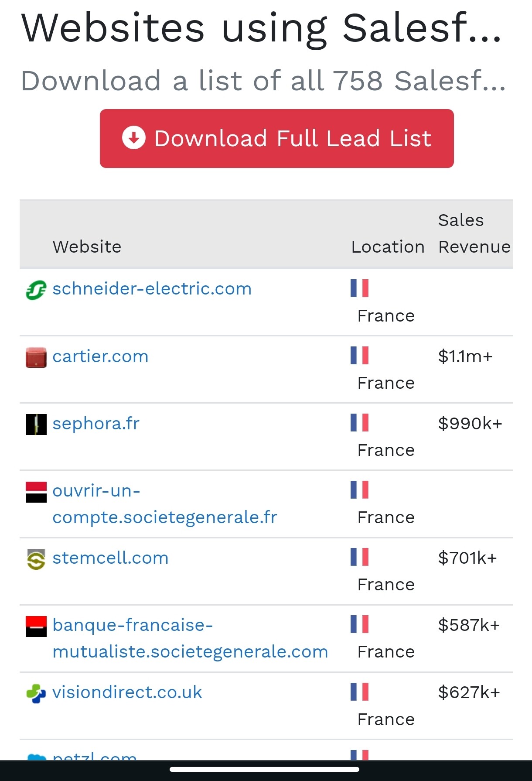Click the banque-francaise-mutualiste favicon icon

(x=36, y=626)
